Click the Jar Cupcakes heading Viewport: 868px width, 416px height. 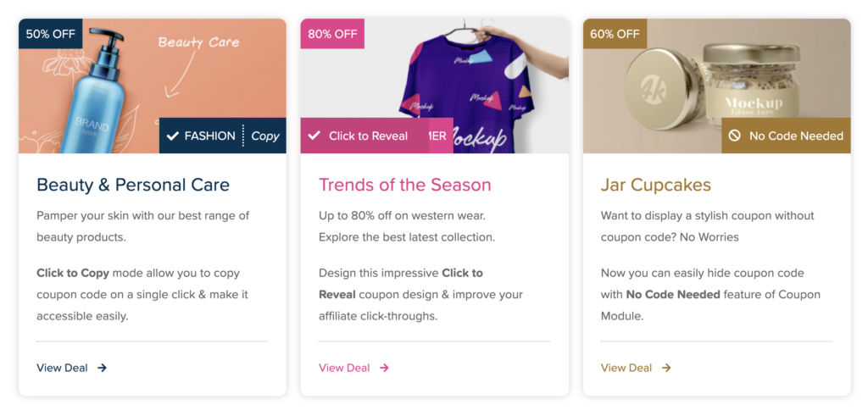[x=655, y=185]
